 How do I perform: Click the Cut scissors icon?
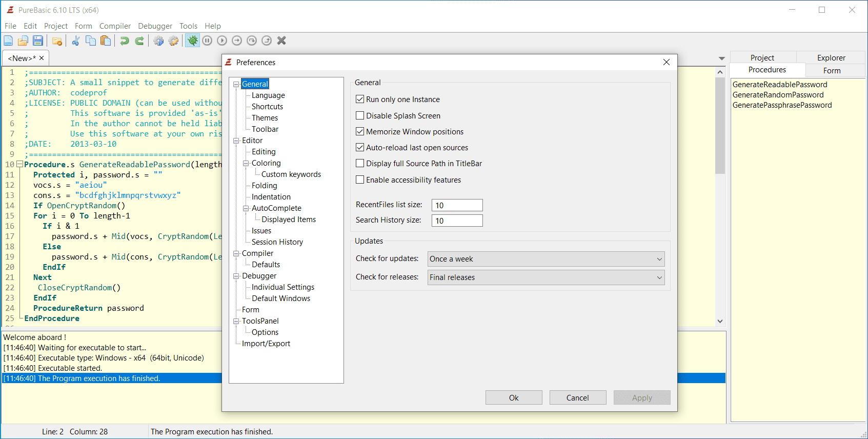(76, 41)
